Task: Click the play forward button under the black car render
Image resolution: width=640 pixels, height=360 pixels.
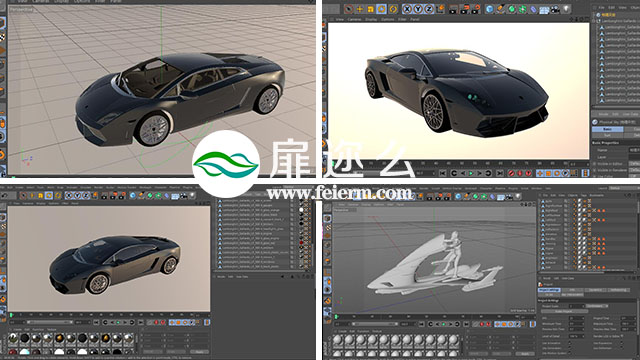Action: (x=471, y=173)
